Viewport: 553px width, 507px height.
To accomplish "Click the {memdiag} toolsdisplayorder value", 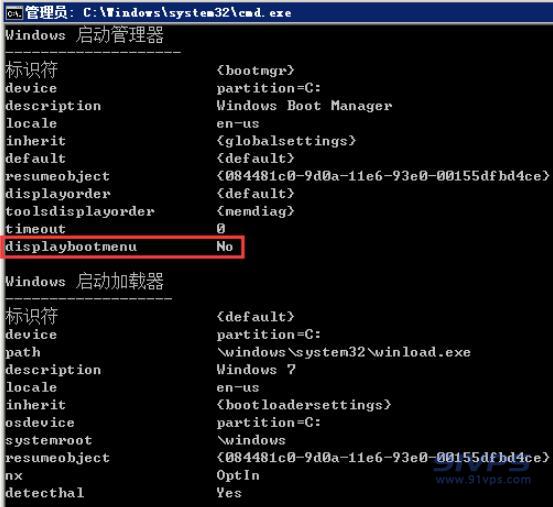I will [x=255, y=211].
